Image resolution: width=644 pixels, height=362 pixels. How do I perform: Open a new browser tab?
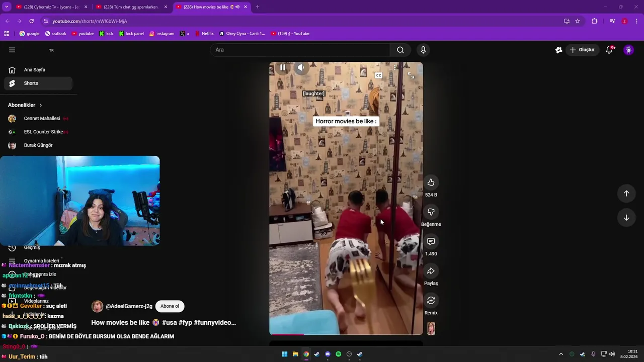click(x=257, y=7)
